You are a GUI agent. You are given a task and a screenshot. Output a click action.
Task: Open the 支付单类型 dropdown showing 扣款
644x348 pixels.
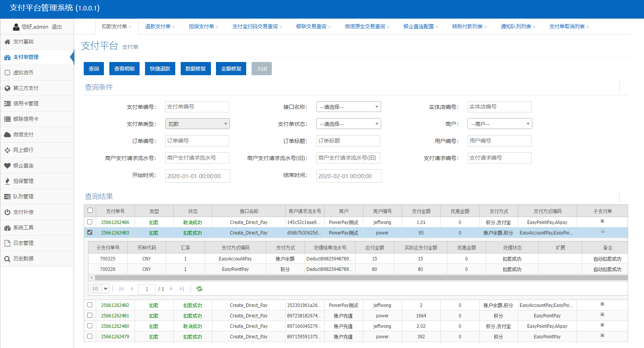pos(197,124)
